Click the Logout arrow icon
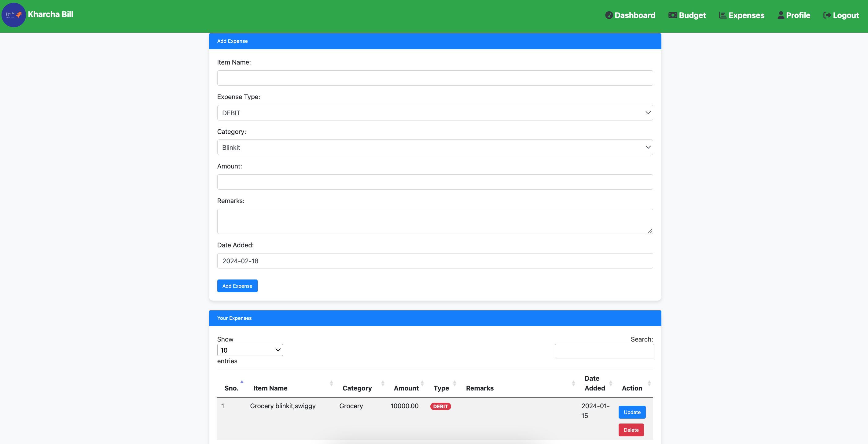Image resolution: width=868 pixels, height=444 pixels. coord(827,15)
